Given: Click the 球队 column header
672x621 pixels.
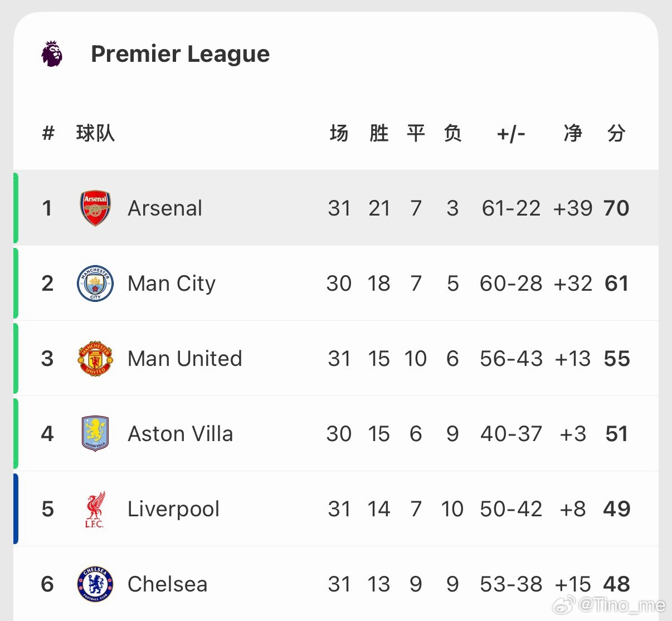Looking at the screenshot, I should pyautogui.click(x=95, y=134).
